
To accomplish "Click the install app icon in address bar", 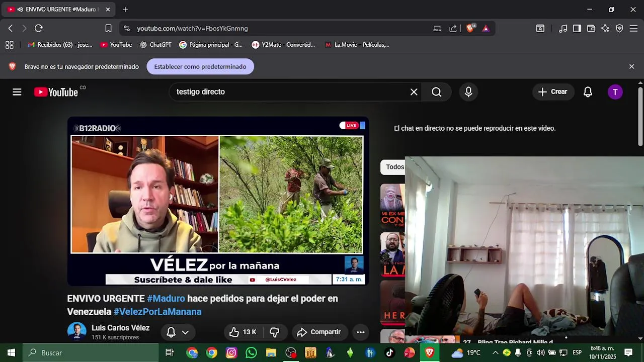I will tap(437, 28).
